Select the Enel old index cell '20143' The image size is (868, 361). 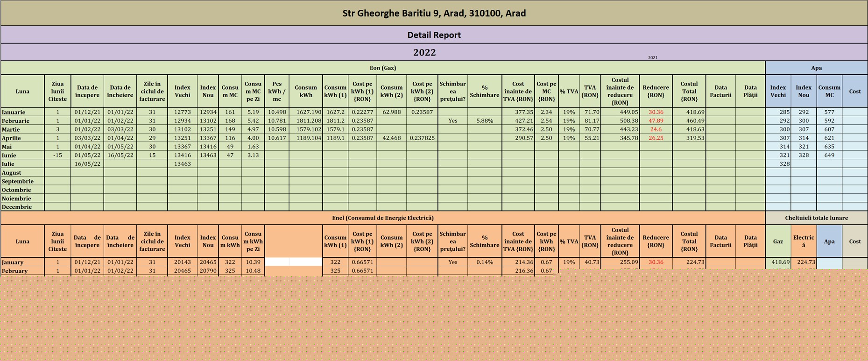click(182, 262)
